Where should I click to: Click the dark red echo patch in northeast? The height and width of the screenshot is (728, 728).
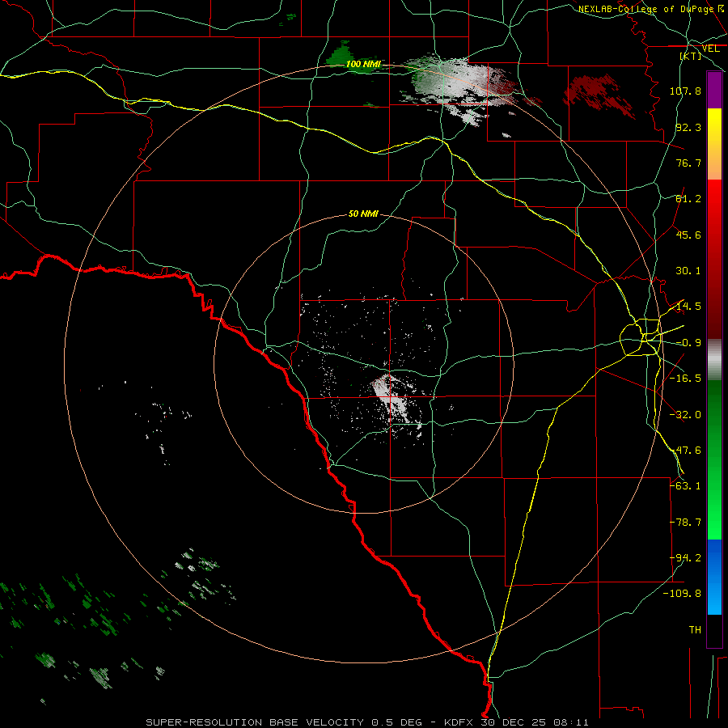pos(597,95)
